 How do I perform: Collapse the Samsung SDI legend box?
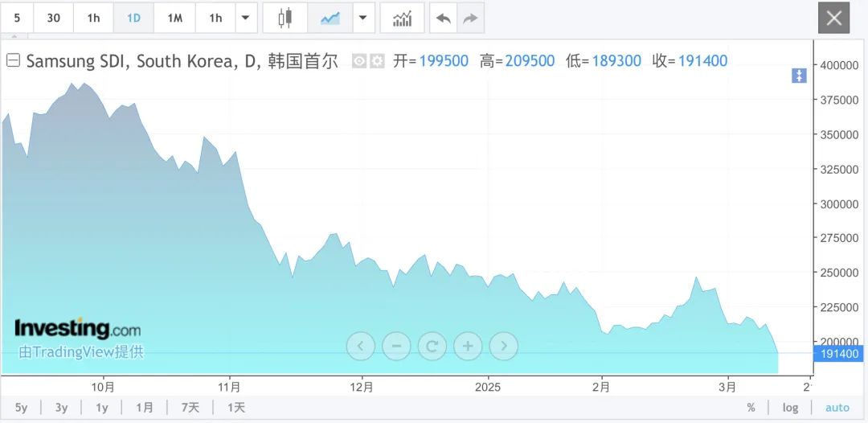click(12, 61)
